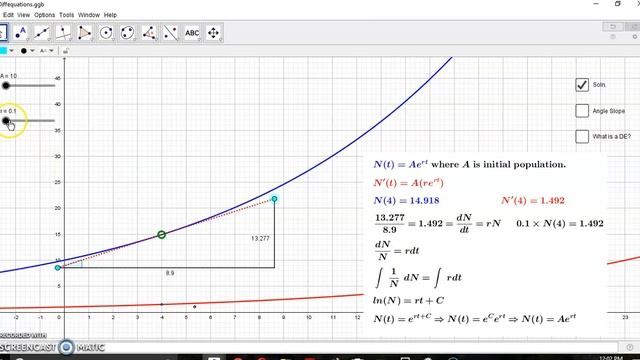Click the upper cyan point on the triangle
The width and height of the screenshot is (640, 360).
pyautogui.click(x=274, y=199)
